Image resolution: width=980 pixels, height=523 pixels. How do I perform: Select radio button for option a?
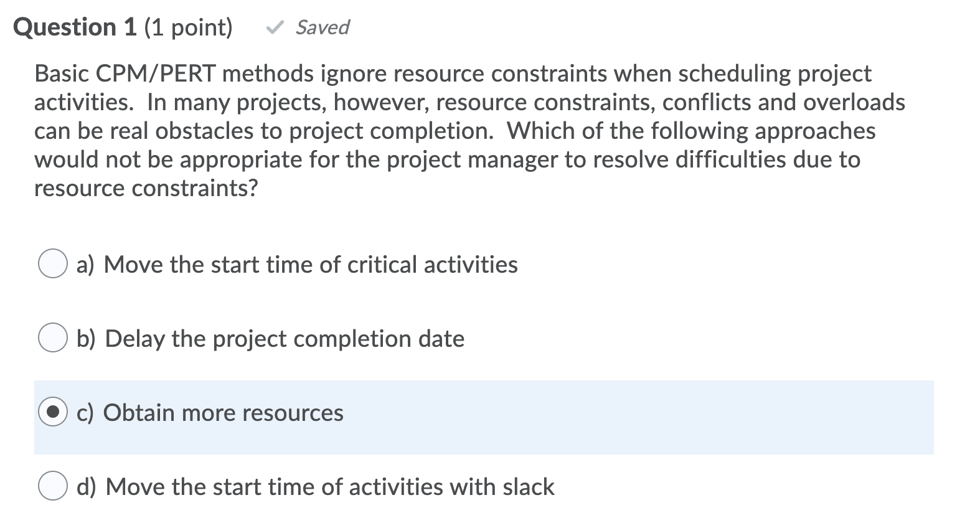(x=54, y=263)
